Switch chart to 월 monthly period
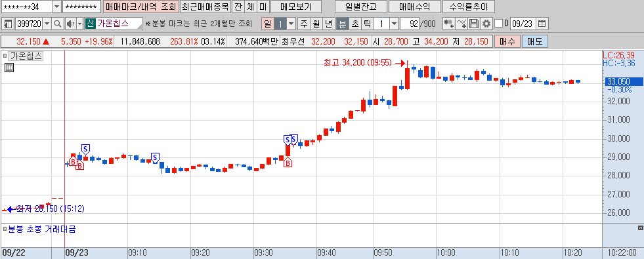The image size is (644, 259). tap(316, 24)
